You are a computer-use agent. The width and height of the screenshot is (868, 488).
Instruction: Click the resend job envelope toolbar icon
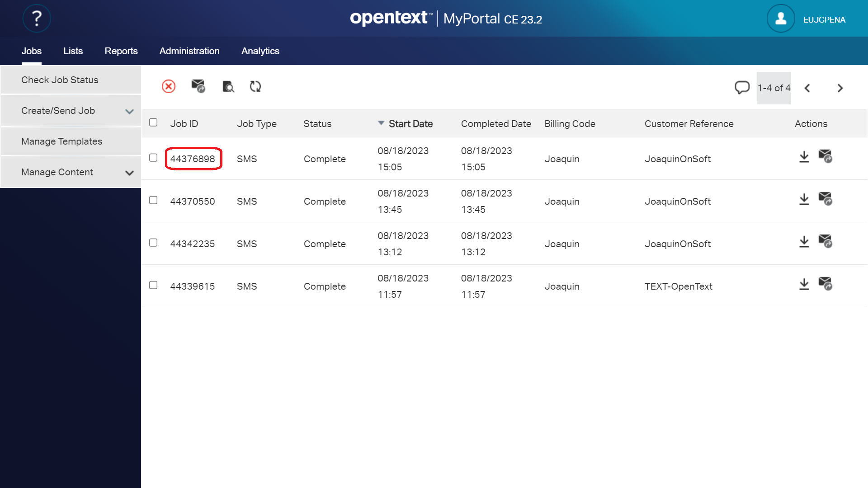(x=198, y=86)
